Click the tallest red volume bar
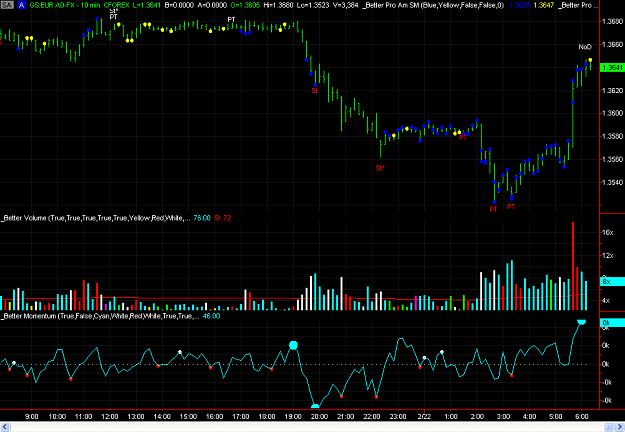Viewport: 625px width, 432px height. pos(573,266)
